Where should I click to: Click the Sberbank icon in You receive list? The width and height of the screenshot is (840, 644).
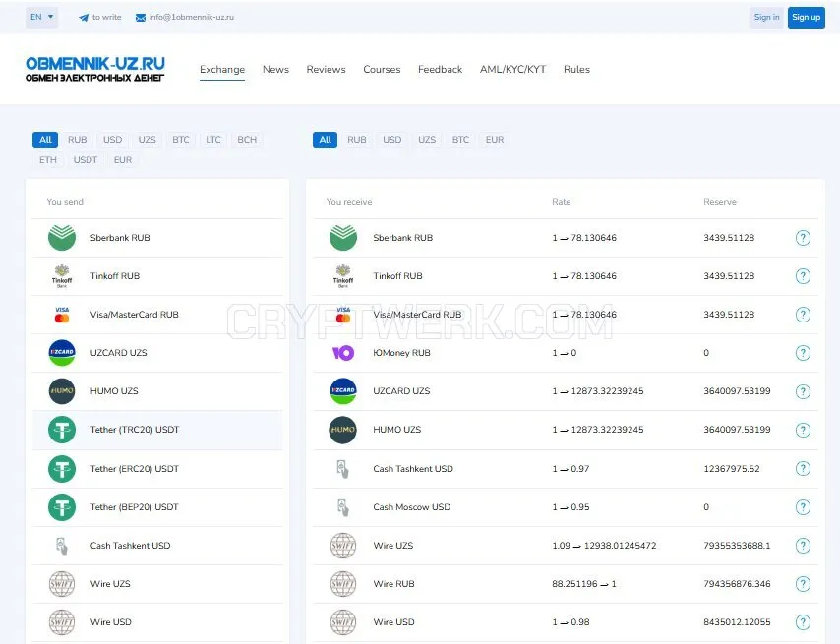[343, 238]
